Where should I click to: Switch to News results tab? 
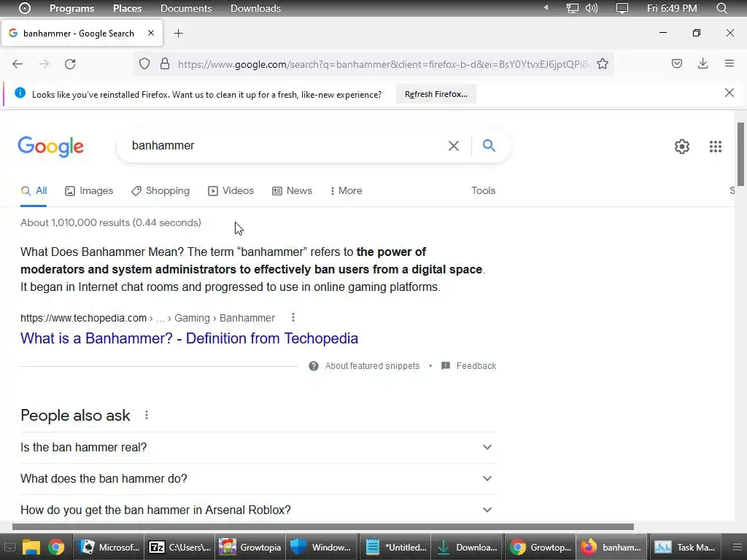coord(292,190)
